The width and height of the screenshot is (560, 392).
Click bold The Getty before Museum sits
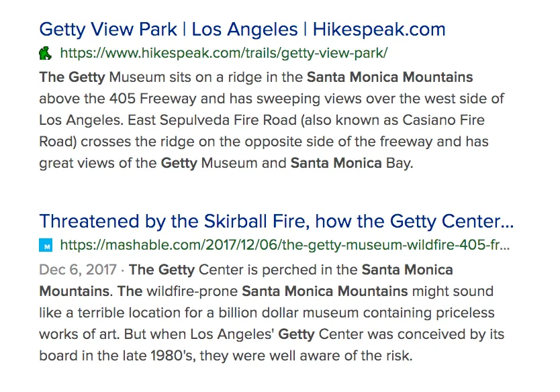[72, 77]
